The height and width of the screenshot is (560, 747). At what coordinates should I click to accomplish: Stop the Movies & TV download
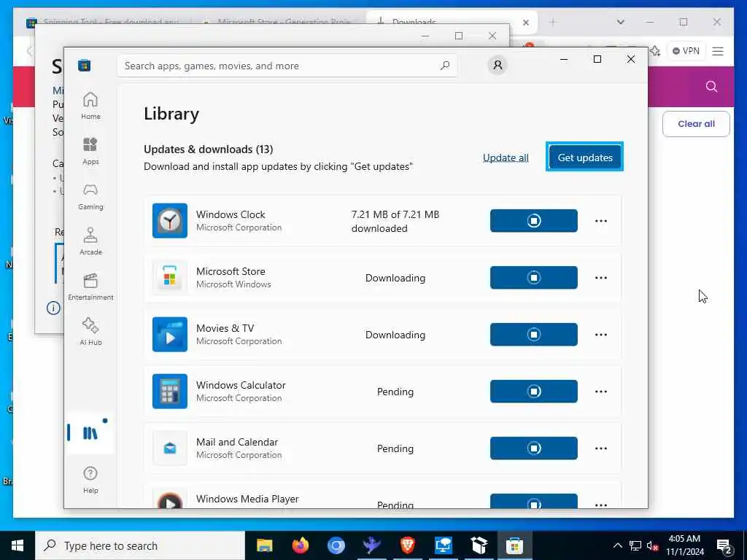coord(533,334)
